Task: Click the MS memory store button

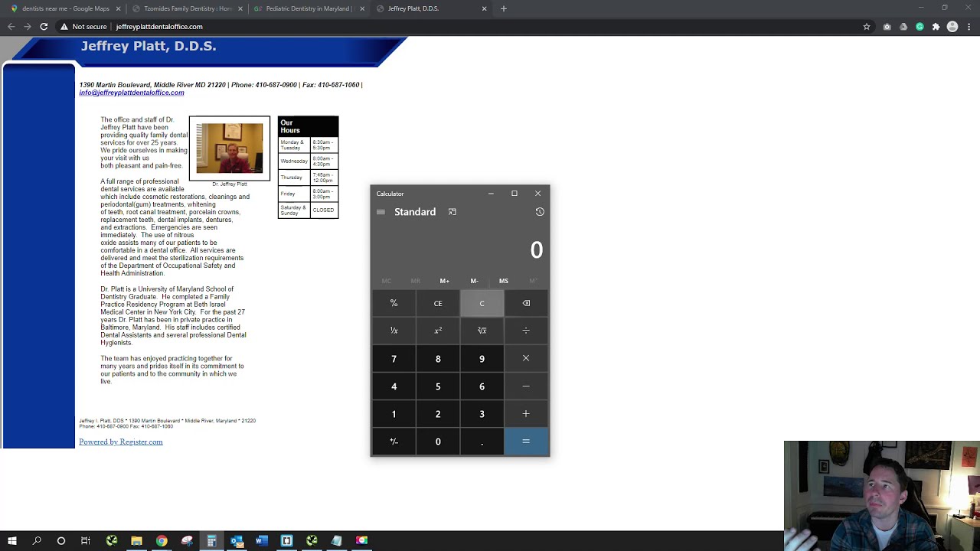Action: tap(503, 281)
